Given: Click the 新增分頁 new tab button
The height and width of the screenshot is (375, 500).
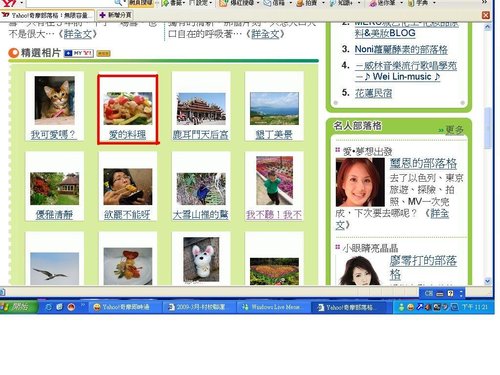Looking at the screenshot, I should coord(116,15).
